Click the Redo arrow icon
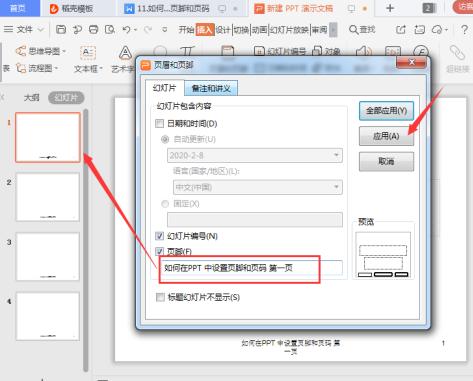Screen dimensions: 473x381 (148, 30)
